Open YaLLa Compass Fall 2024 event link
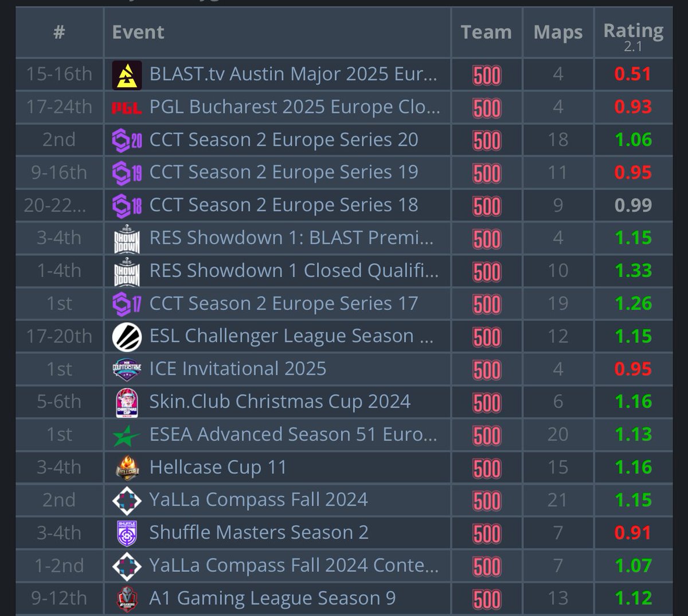688x616 pixels. coord(259,500)
